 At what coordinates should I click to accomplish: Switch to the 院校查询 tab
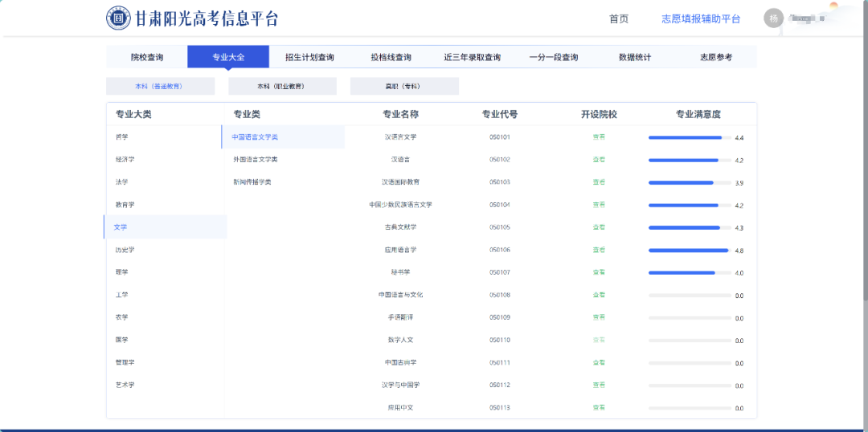click(x=147, y=57)
